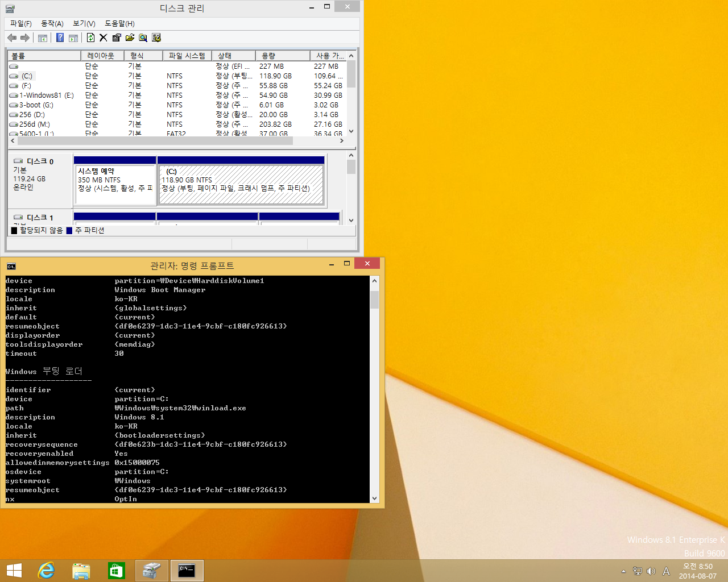This screenshot has height=582, width=728.
Task: Switch to Command Prompt taskbar button
Action: [187, 571]
